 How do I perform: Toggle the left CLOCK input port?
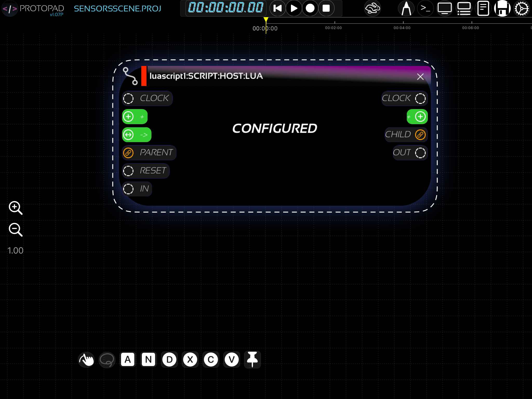(x=128, y=98)
